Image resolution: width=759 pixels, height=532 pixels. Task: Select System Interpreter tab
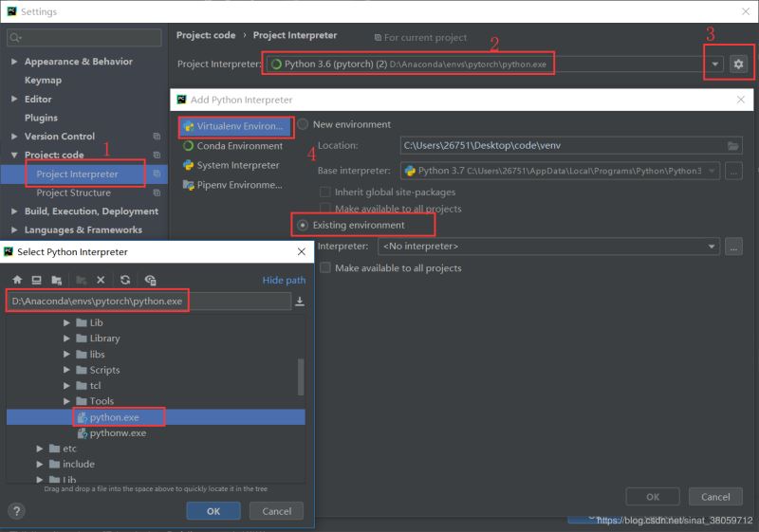pos(231,165)
